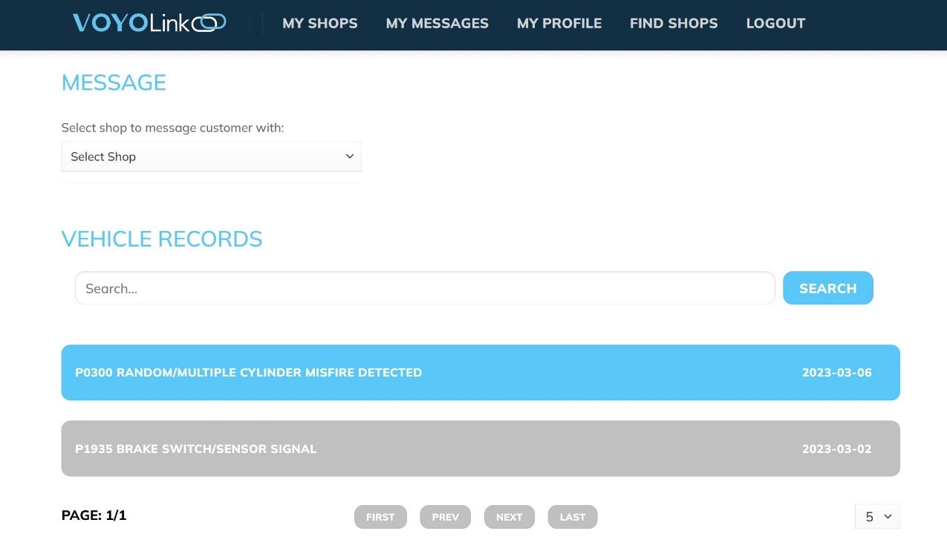Go to the Prev page
The height and width of the screenshot is (560, 947).
445,517
